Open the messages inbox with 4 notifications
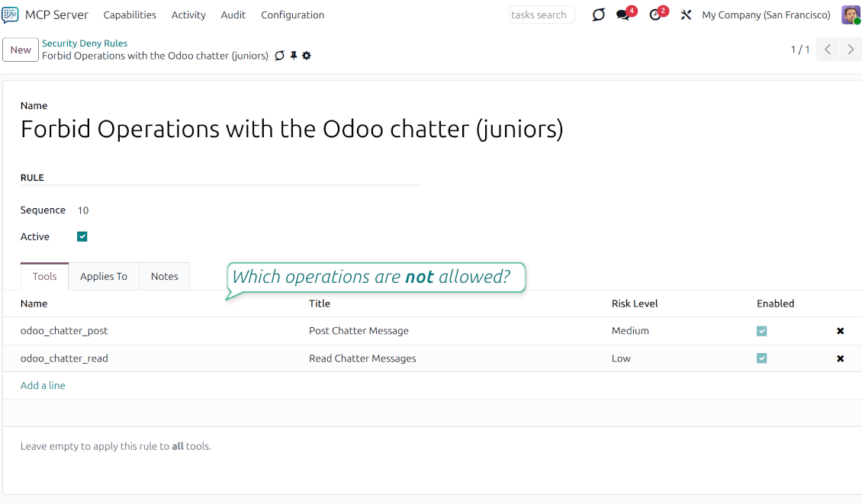The height and width of the screenshot is (504, 862). pyautogui.click(x=622, y=14)
